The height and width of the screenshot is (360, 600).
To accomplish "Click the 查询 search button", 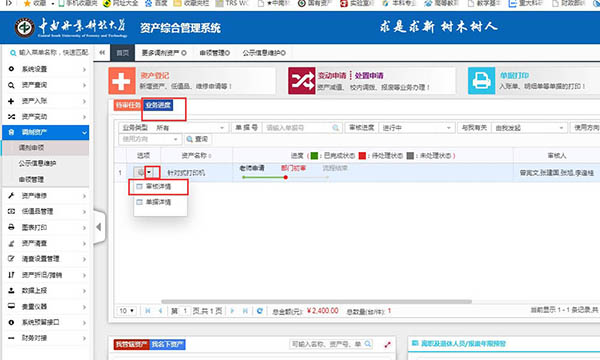I will [x=197, y=139].
